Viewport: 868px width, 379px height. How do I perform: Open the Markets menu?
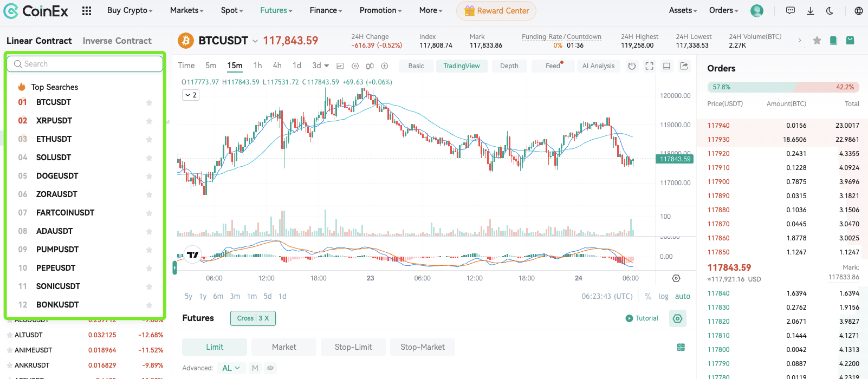(x=187, y=10)
